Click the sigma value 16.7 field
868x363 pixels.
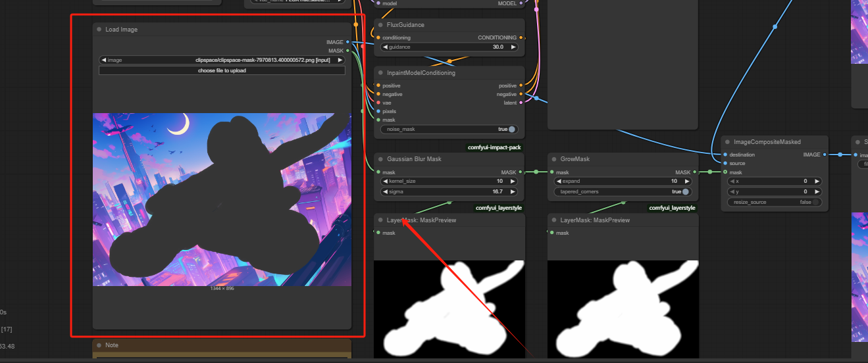click(449, 192)
